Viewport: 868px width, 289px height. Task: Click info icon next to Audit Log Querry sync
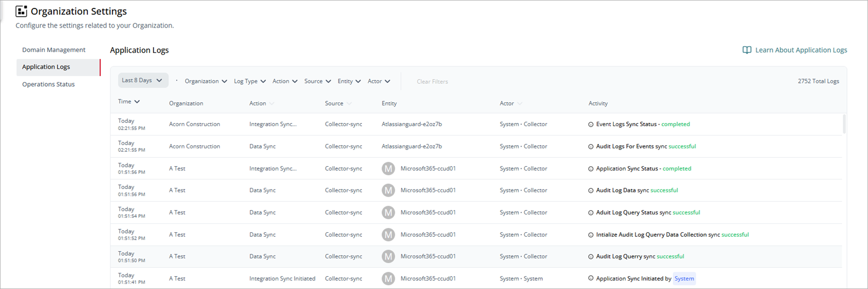591,257
